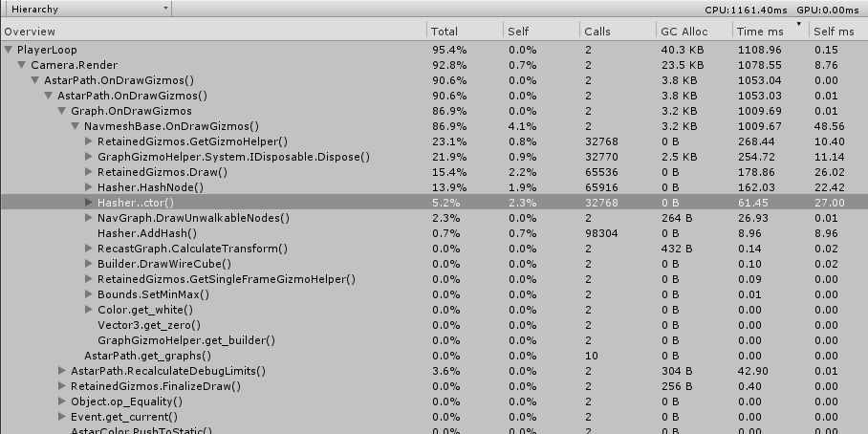Click the 32770 calls value
868x434 pixels.
click(601, 157)
